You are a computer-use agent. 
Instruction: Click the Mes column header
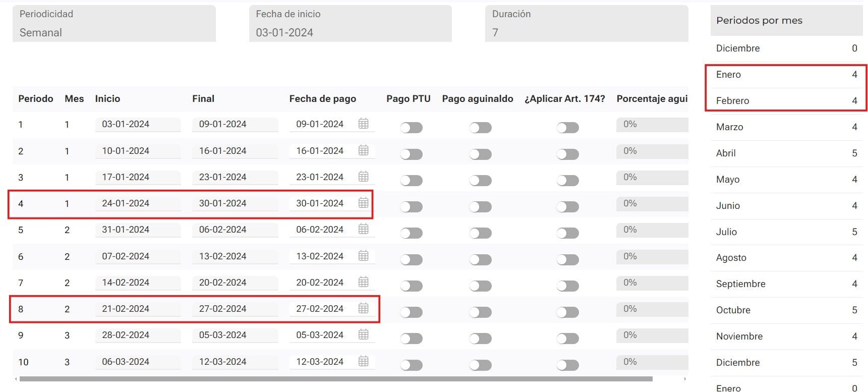tap(74, 99)
